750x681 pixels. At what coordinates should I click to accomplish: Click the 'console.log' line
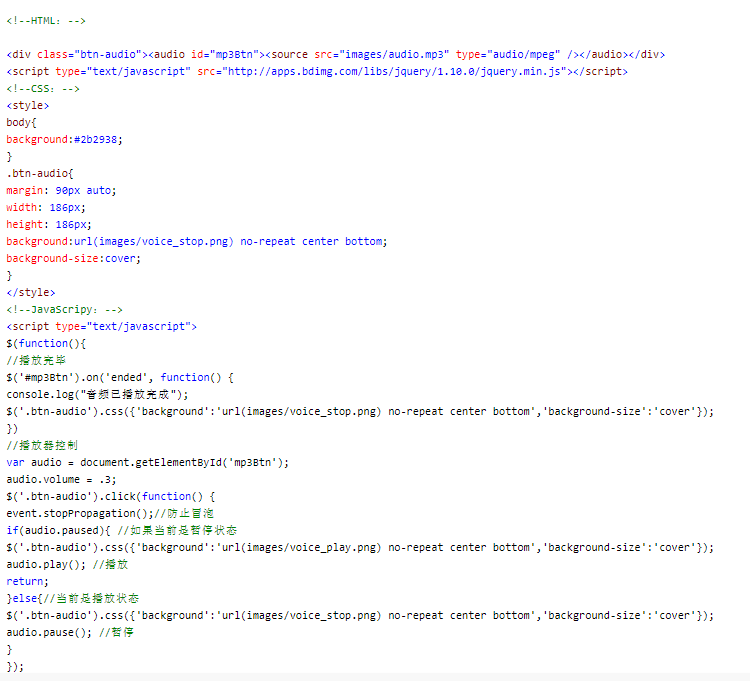[x=98, y=395]
